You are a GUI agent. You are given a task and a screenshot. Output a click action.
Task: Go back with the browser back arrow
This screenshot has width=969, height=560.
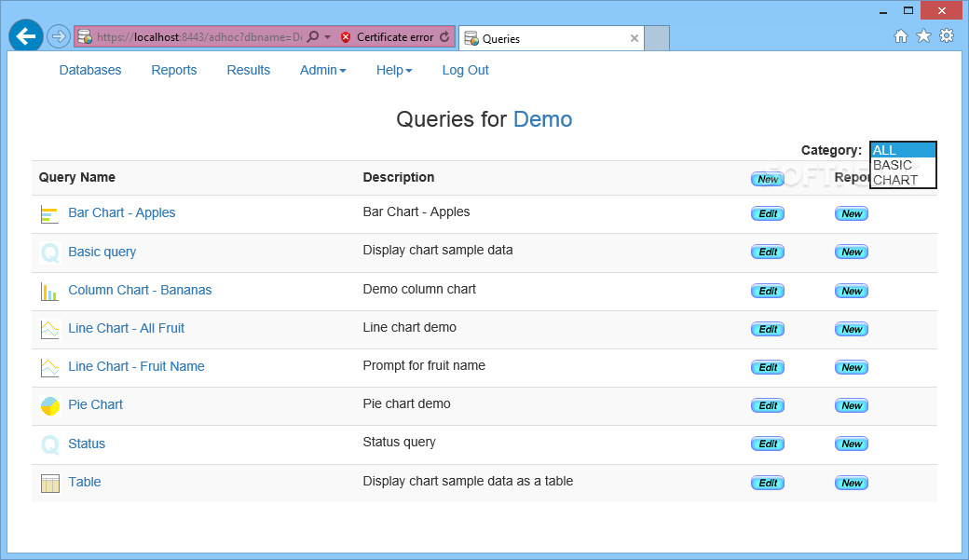(26, 36)
